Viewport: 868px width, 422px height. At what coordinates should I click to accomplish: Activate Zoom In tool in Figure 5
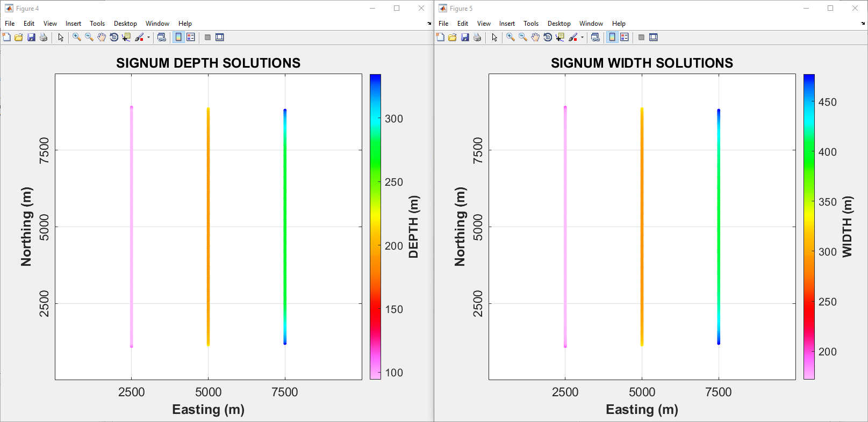point(511,37)
